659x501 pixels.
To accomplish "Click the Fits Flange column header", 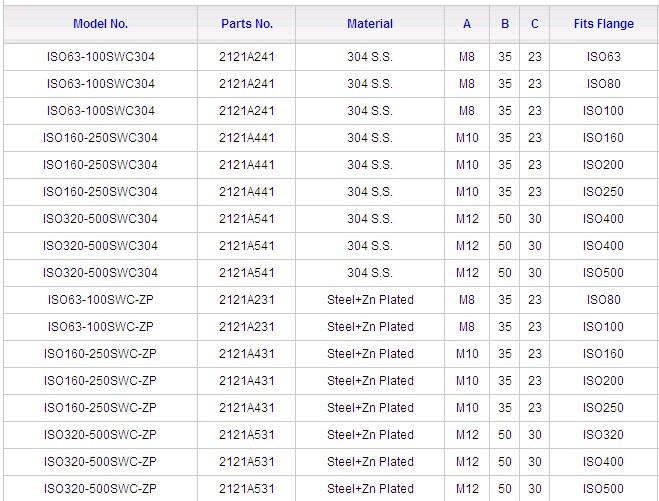I will tap(603, 23).
